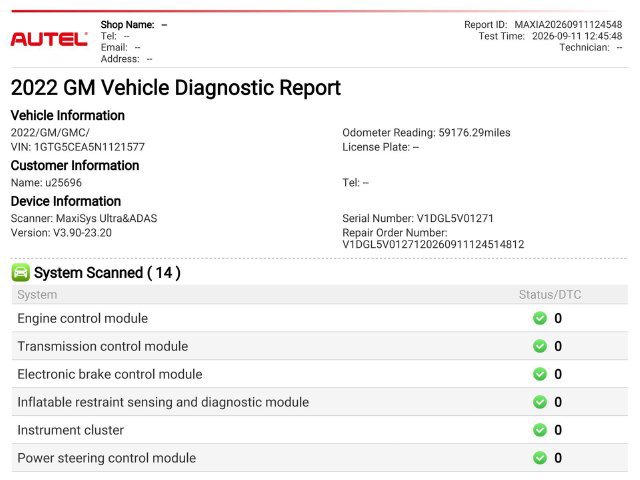The width and height of the screenshot is (640, 480).
Task: Select the Electronic brake control module row
Action: (x=320, y=374)
